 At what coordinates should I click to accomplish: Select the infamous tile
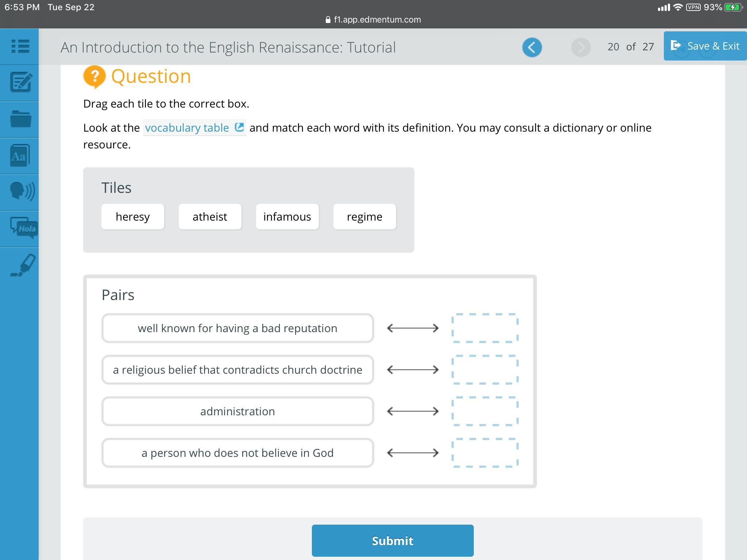287,217
